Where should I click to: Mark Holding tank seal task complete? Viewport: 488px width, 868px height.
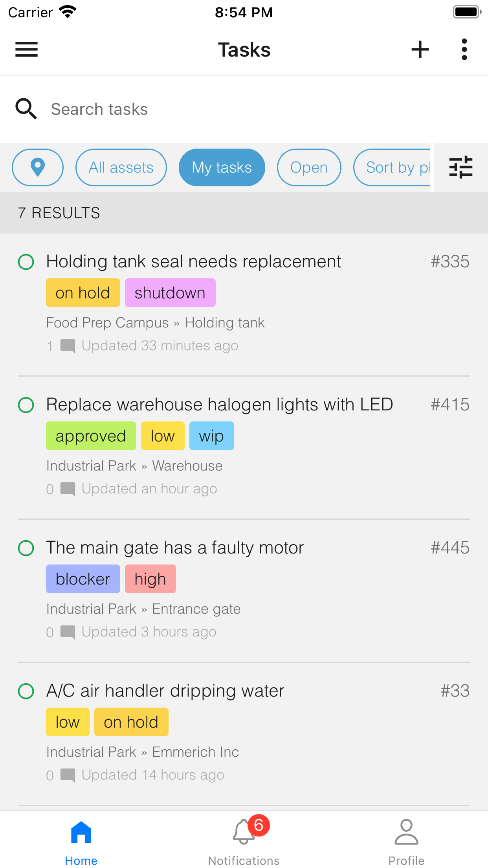click(26, 262)
